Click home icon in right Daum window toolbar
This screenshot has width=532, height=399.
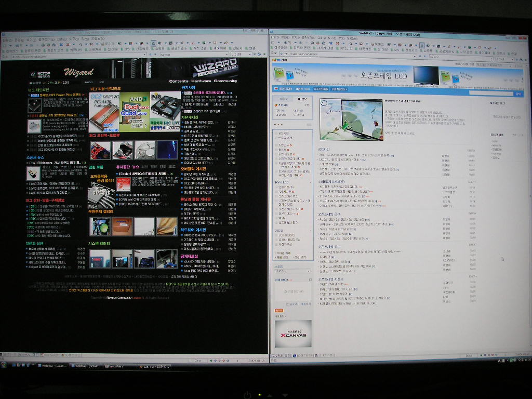click(x=323, y=43)
